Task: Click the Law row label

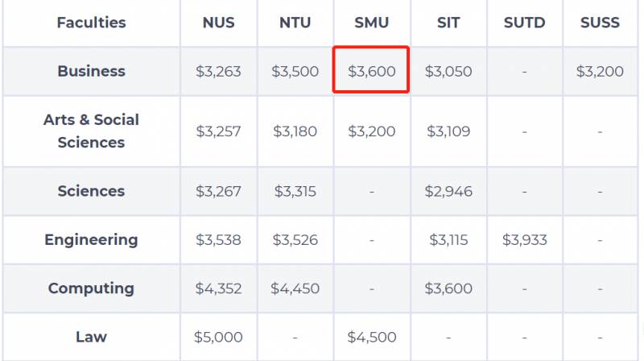Action: coord(91,337)
